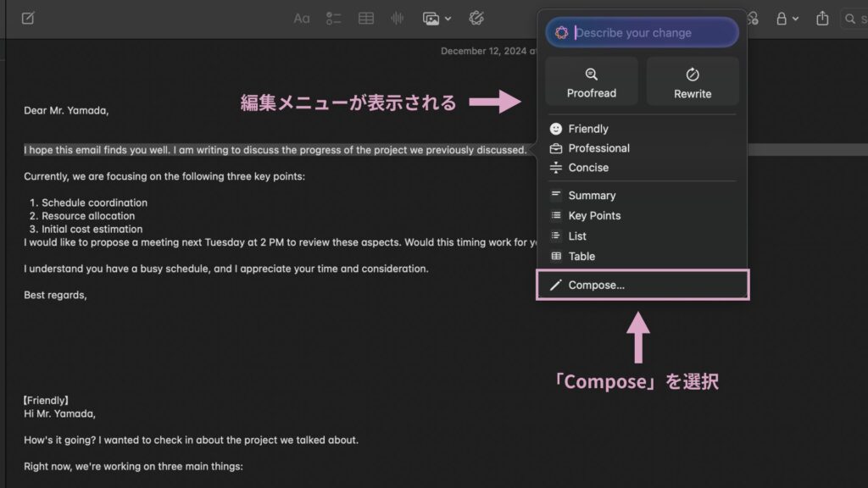Click the Proofread button
Screen dimensions: 868x488
coord(591,80)
